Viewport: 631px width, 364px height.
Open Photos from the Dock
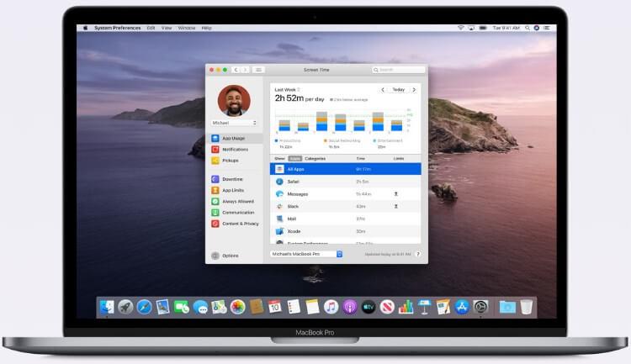click(238, 308)
